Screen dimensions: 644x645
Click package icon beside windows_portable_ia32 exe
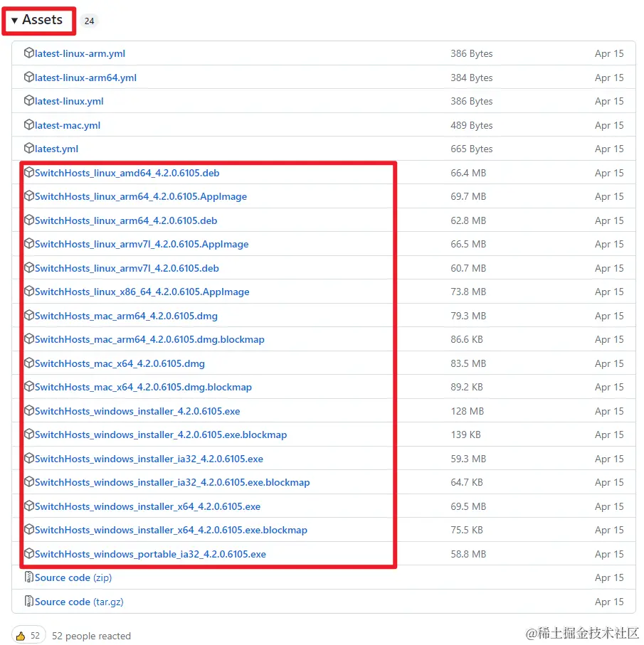pyautogui.click(x=28, y=554)
